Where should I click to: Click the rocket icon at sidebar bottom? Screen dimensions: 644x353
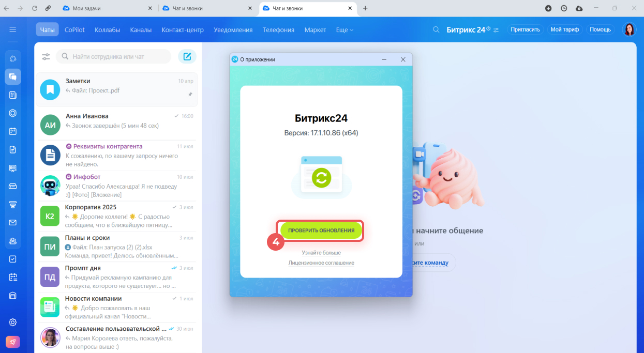coord(13,342)
